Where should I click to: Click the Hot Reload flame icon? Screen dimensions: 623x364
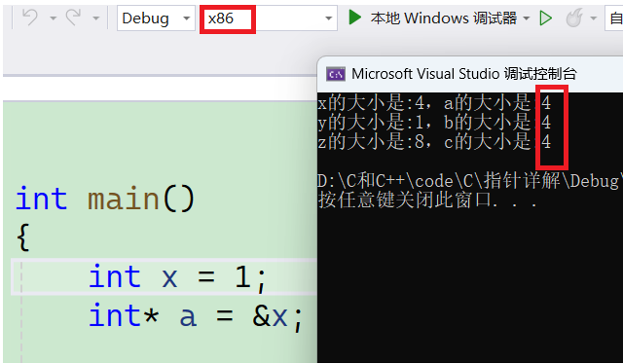click(574, 18)
